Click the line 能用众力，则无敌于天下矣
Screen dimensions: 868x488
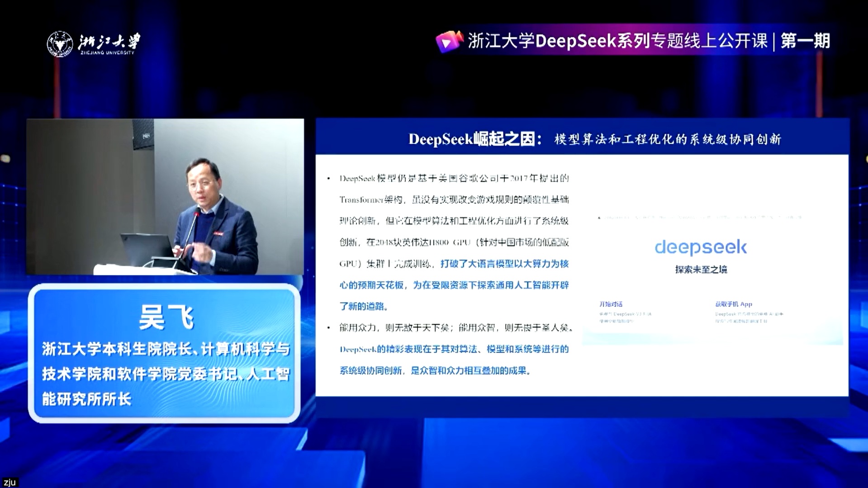point(394,327)
